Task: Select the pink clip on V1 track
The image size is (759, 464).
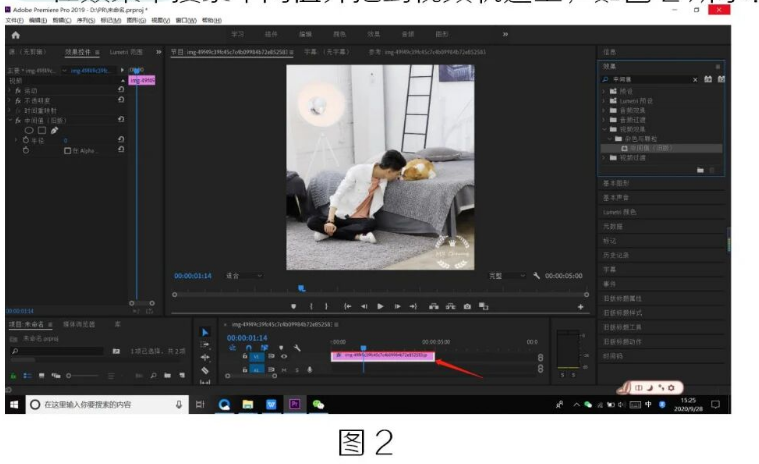Action: click(x=382, y=356)
